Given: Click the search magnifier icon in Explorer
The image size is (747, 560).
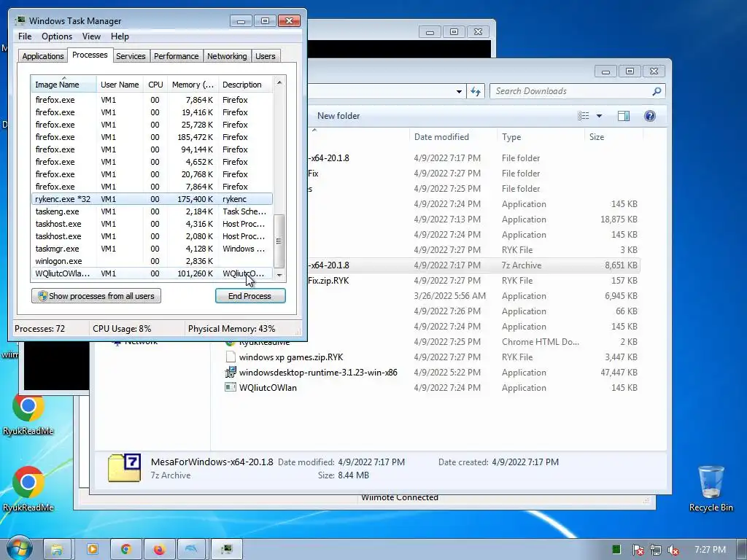Looking at the screenshot, I should pyautogui.click(x=657, y=91).
